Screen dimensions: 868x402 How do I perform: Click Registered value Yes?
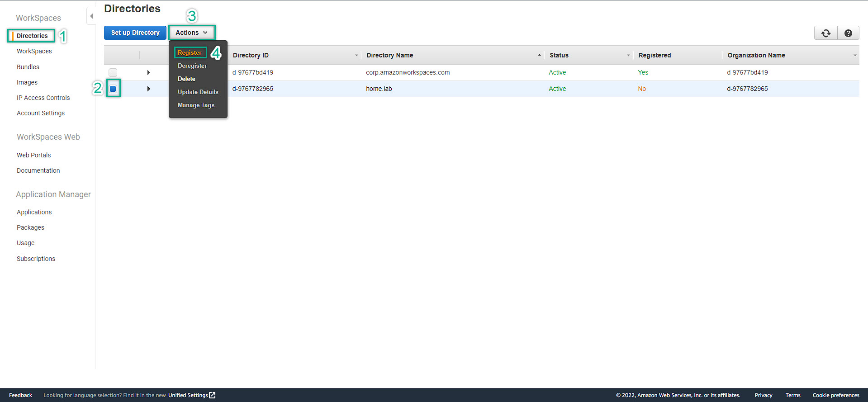point(643,72)
